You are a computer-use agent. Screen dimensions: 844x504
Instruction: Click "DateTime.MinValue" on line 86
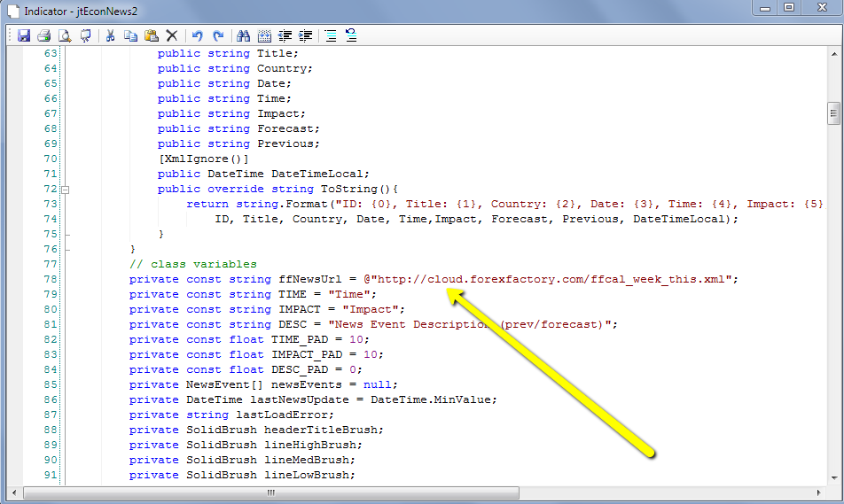coord(431,399)
